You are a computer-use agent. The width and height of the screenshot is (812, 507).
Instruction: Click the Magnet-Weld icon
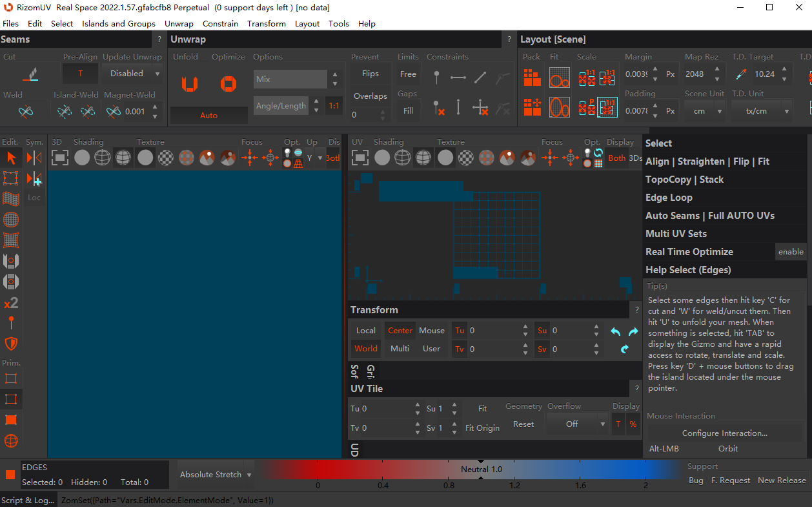pyautogui.click(x=114, y=112)
